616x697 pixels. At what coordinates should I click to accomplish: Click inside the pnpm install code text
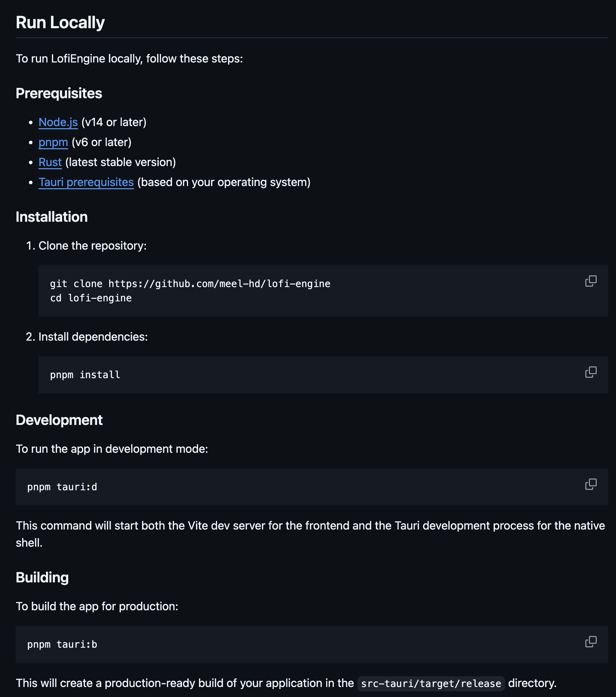pyautogui.click(x=85, y=375)
